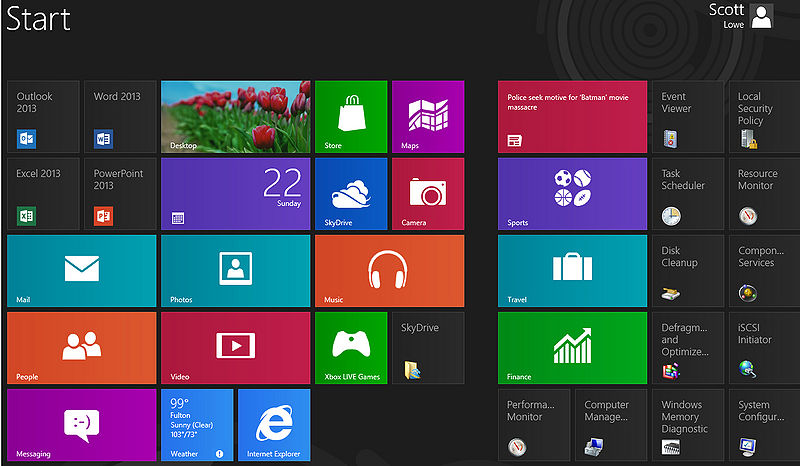Open the Batman news headline tile

tap(572, 117)
